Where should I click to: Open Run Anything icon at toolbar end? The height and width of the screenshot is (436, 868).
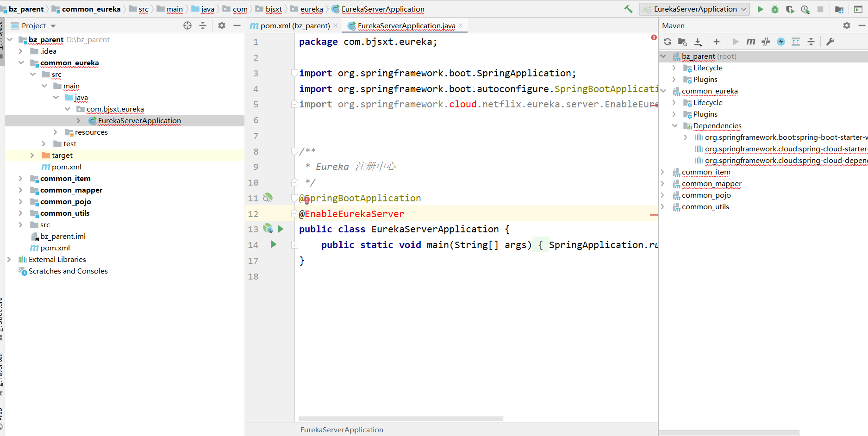pyautogui.click(x=858, y=9)
